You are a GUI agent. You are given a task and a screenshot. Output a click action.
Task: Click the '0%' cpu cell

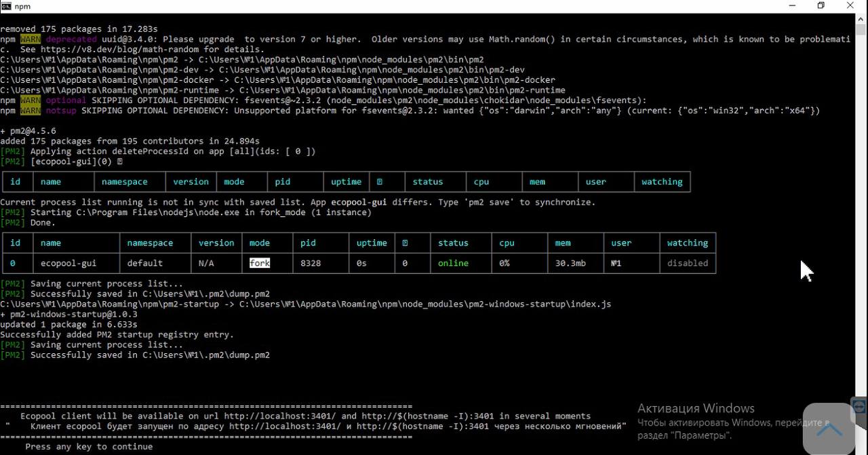504,263
